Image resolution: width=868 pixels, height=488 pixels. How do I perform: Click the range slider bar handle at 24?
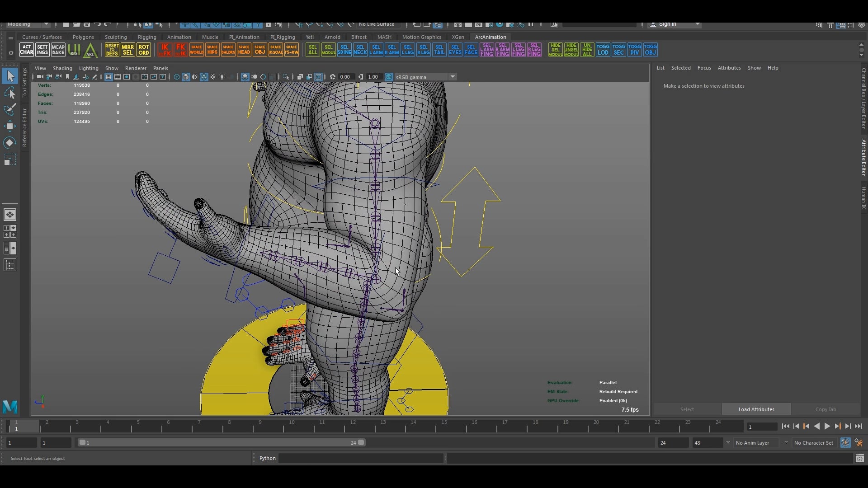click(361, 443)
